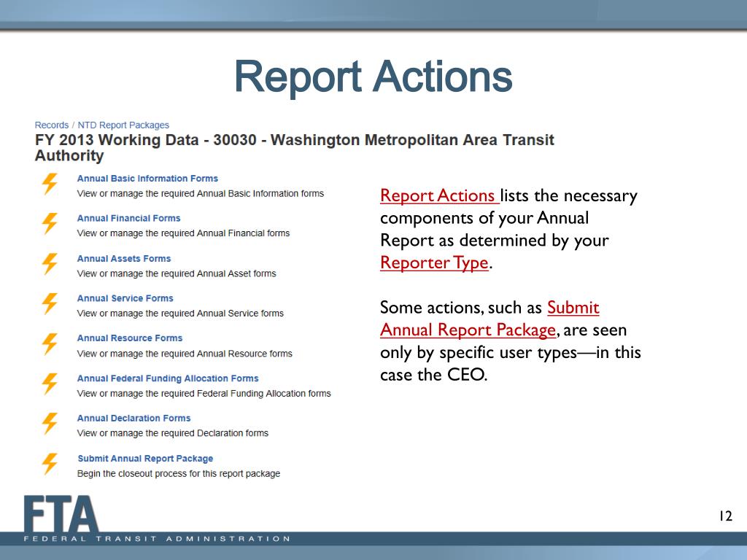Click lightning icon beside Annual Federal Funding Allocation Forms
Image resolution: width=747 pixels, height=560 pixels.
pos(50,384)
